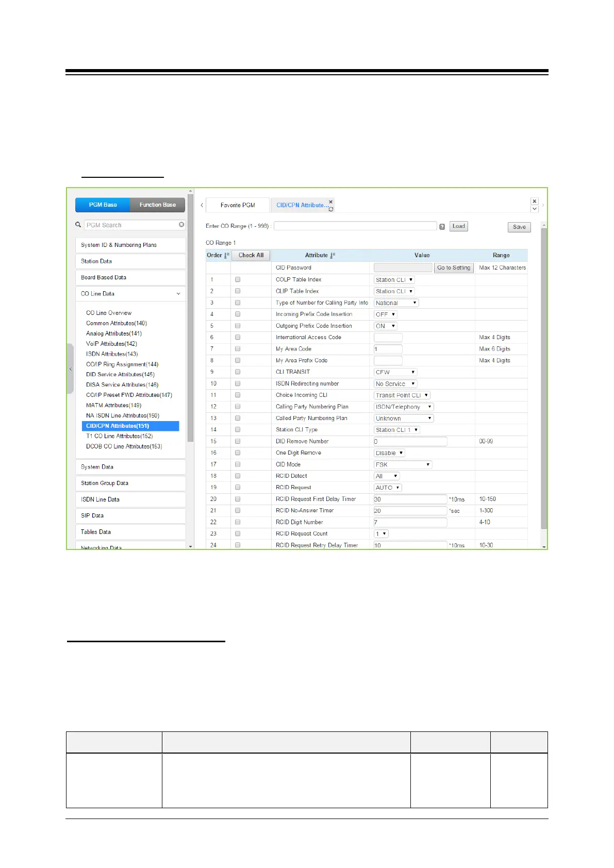Click the tab bar left arrow
Screen dimensions: 614x868
tap(202, 205)
